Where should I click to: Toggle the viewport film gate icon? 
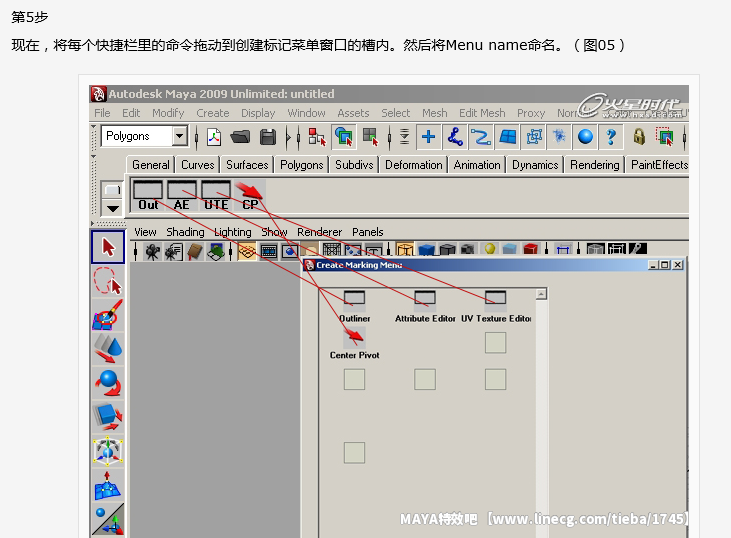pos(269,252)
